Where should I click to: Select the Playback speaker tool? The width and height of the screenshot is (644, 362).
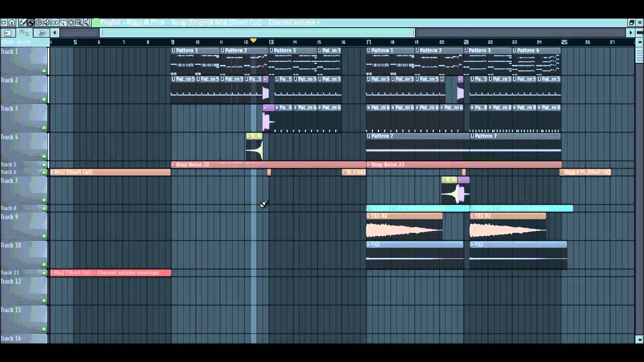(x=87, y=23)
